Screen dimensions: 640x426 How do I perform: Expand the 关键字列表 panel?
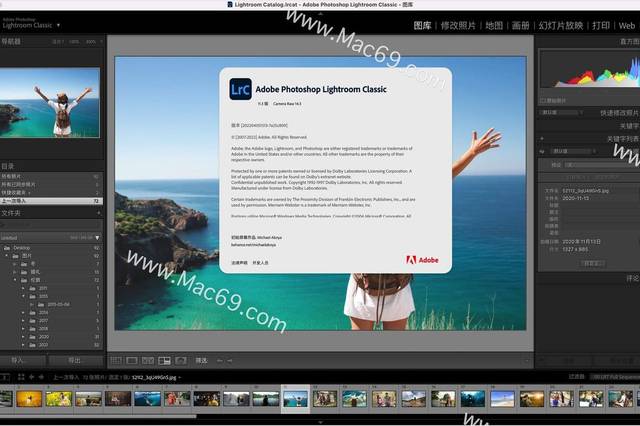tap(622, 139)
